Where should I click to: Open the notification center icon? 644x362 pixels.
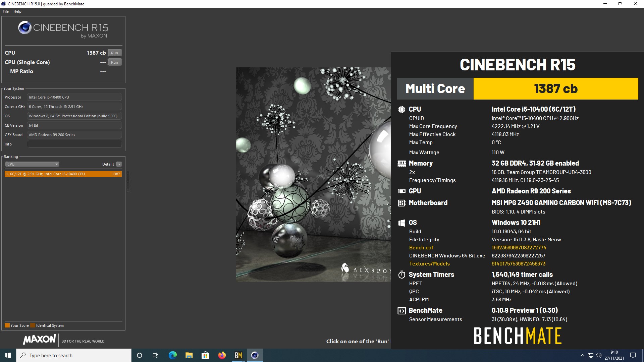coord(633,355)
